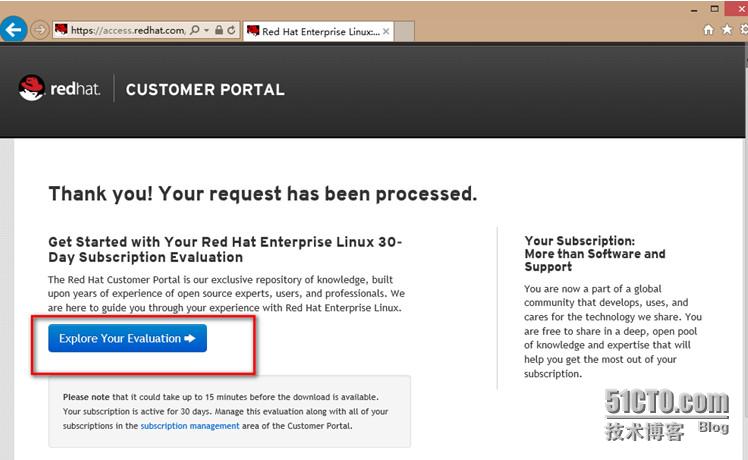This screenshot has width=748, height=460.
Task: Click the CUSTOMER PORTAL header title
Action: tap(205, 90)
